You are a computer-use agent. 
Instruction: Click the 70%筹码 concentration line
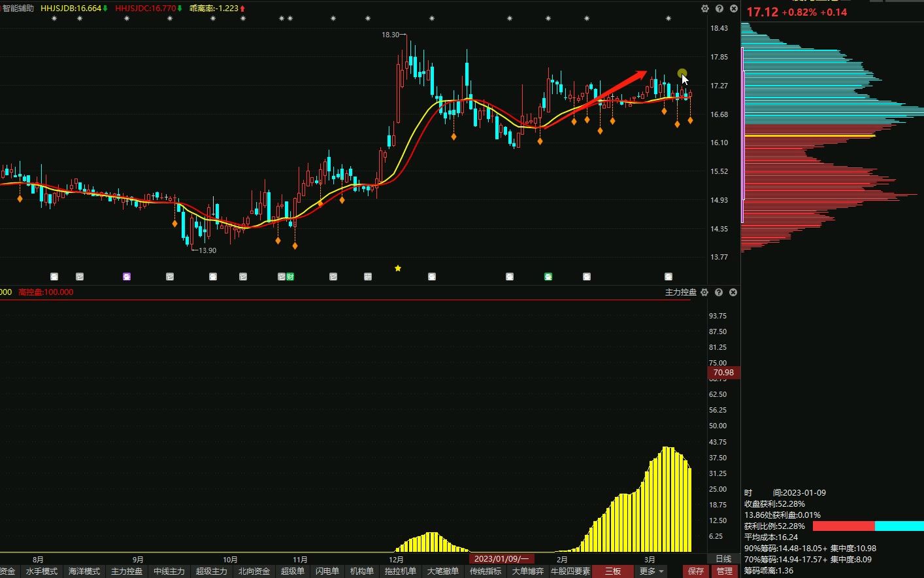click(x=808, y=560)
